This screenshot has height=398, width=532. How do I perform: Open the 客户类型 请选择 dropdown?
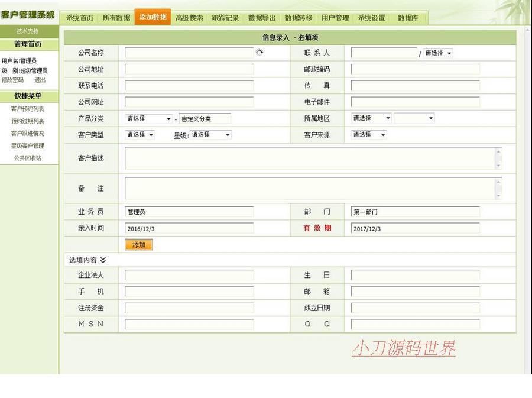pos(140,135)
